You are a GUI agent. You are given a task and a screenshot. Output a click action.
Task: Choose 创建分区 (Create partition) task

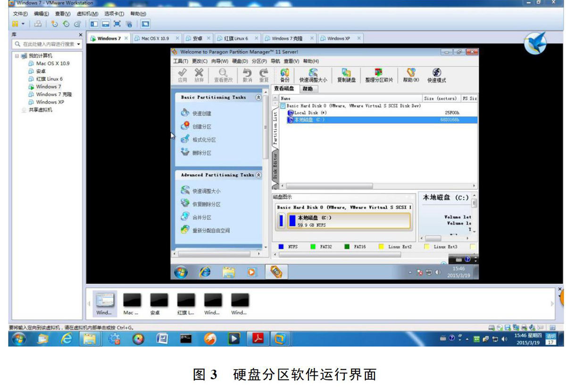click(x=196, y=126)
